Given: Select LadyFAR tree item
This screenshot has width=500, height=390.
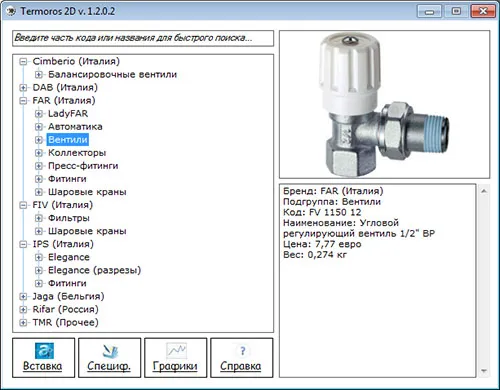Looking at the screenshot, I should (68, 114).
